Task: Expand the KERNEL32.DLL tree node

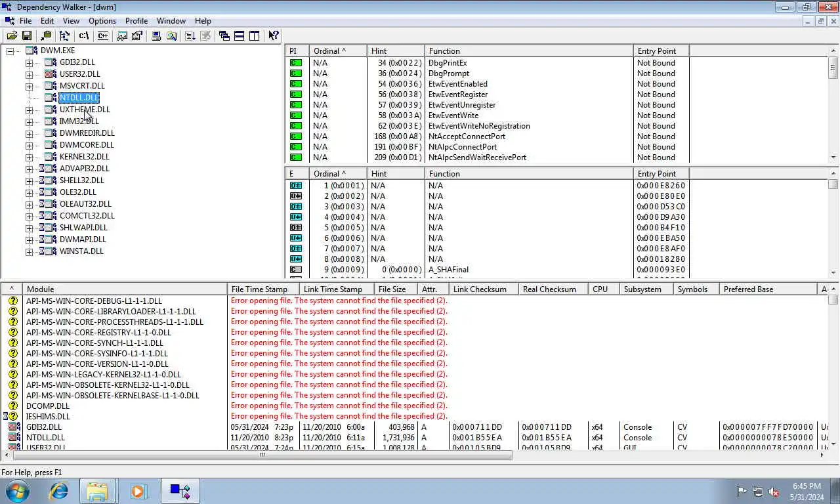Action: click(x=29, y=157)
